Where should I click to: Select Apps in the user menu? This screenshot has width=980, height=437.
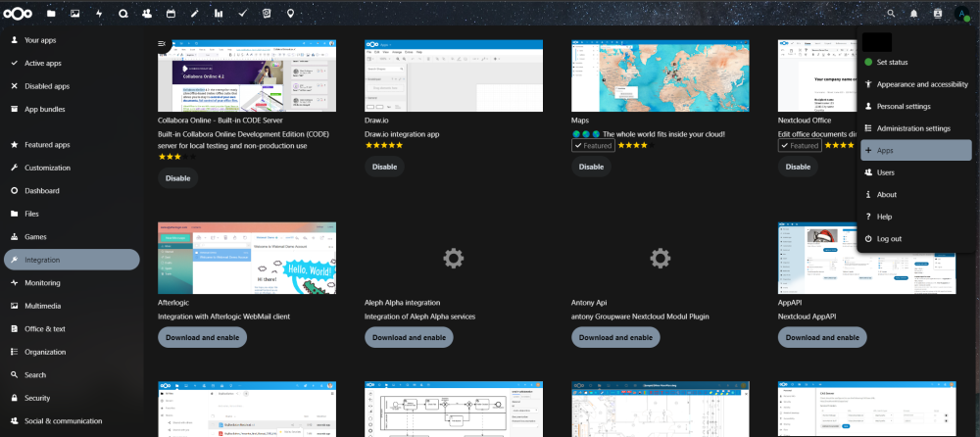[x=916, y=150]
